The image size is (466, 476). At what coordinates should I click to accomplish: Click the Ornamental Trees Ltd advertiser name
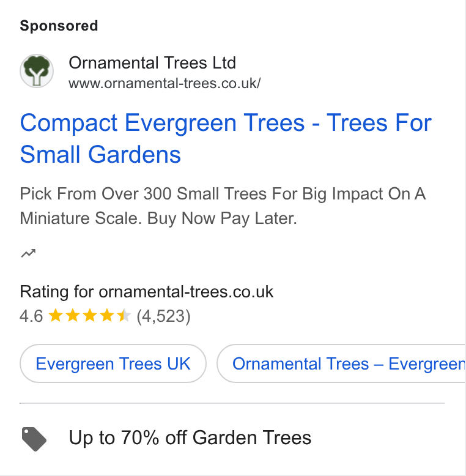[152, 63]
